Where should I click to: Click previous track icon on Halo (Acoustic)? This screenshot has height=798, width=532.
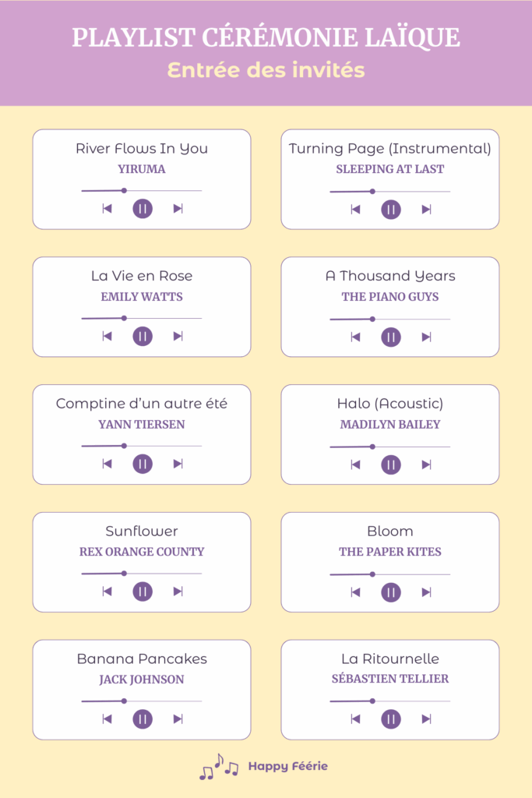(x=355, y=464)
